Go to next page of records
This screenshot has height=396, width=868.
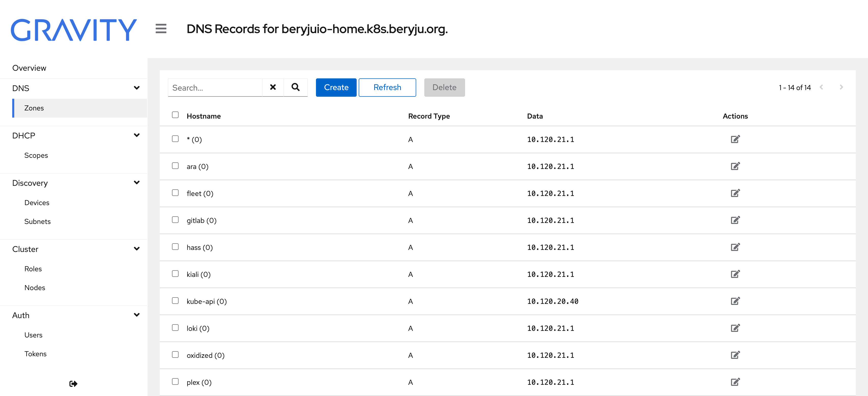(x=841, y=87)
